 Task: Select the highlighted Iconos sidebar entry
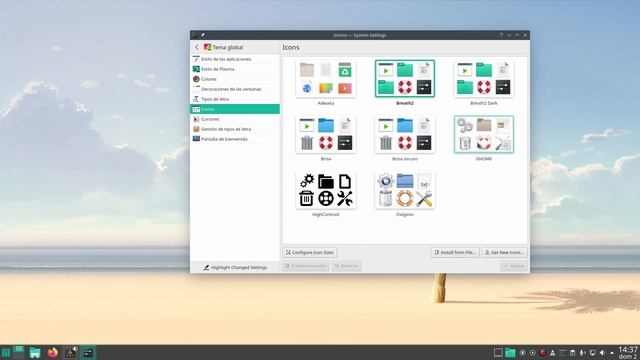235,109
